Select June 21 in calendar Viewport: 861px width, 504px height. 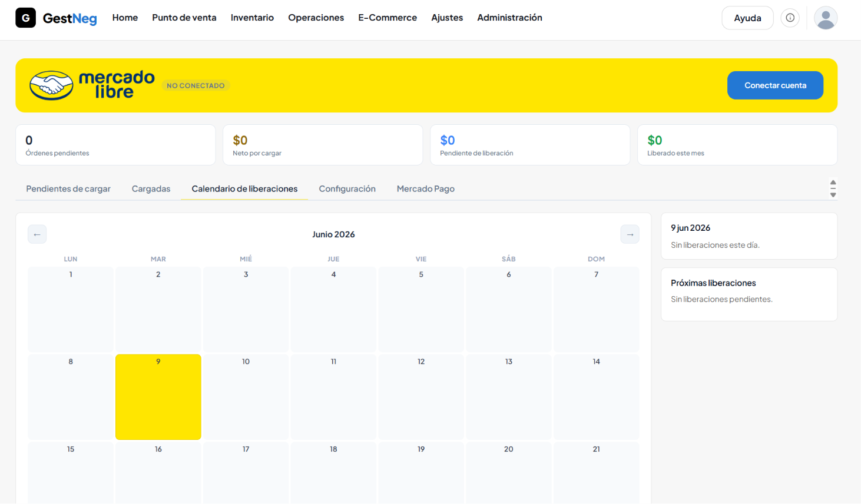[x=597, y=473]
